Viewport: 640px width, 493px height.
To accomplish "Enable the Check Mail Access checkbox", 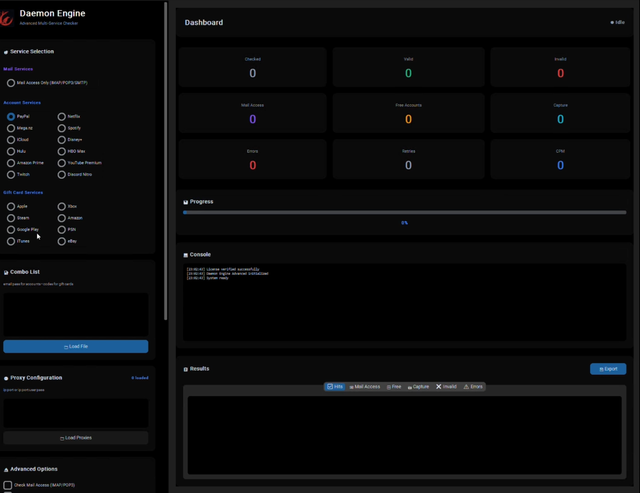I will point(7,485).
